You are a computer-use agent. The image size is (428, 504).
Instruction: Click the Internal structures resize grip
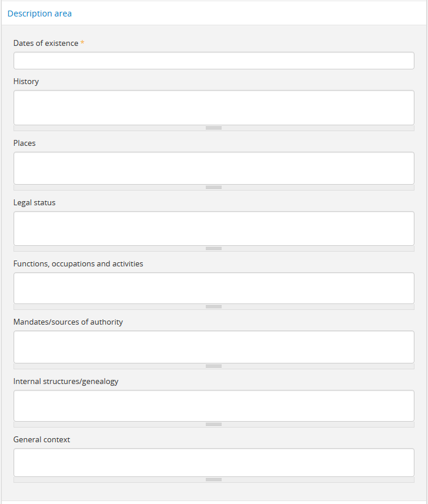pyautogui.click(x=213, y=424)
